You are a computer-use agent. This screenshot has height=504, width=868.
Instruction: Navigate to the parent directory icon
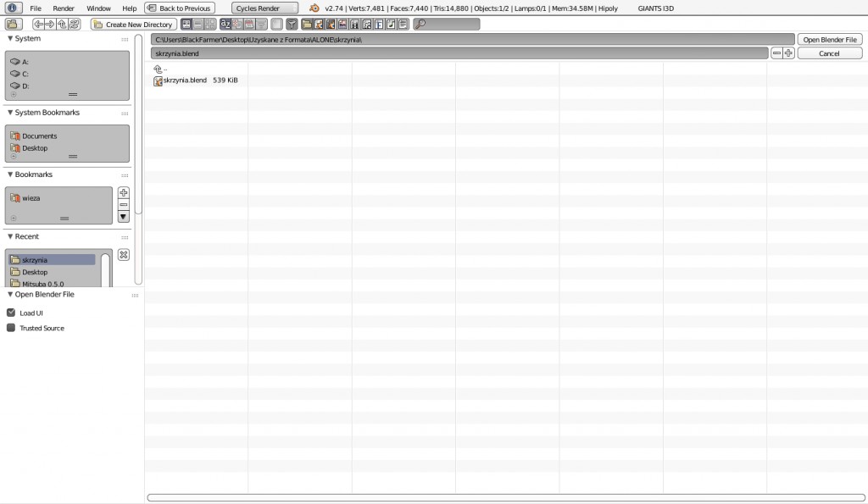(x=62, y=25)
